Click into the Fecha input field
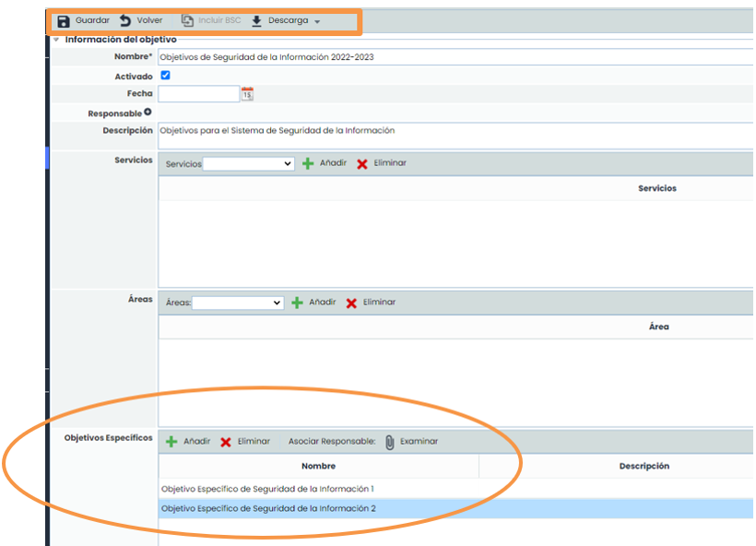 coord(198,93)
